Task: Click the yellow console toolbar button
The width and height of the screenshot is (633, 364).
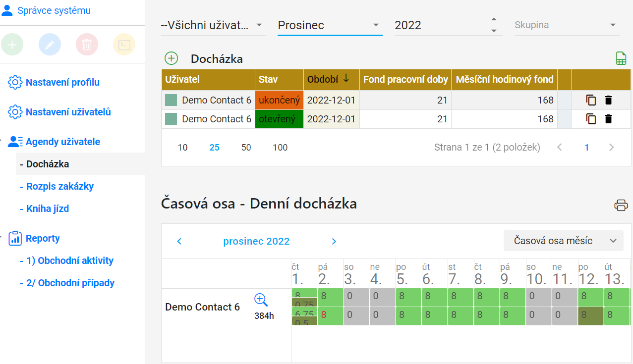Action: pyautogui.click(x=124, y=45)
